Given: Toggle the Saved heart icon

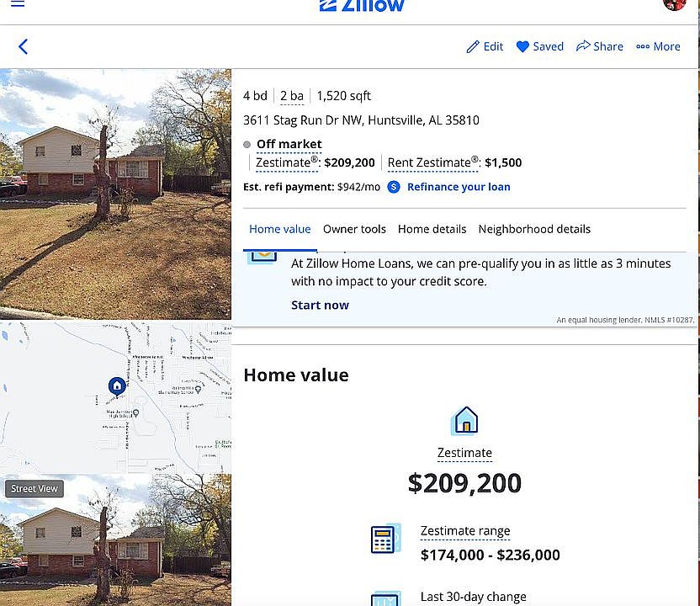Looking at the screenshot, I should (x=522, y=47).
